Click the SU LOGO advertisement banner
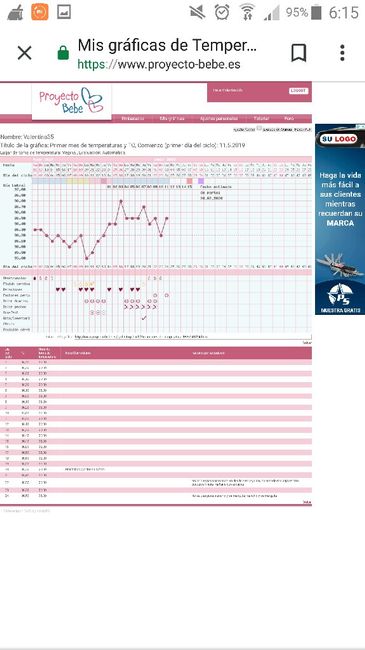This screenshot has width=365, height=650. [x=340, y=219]
